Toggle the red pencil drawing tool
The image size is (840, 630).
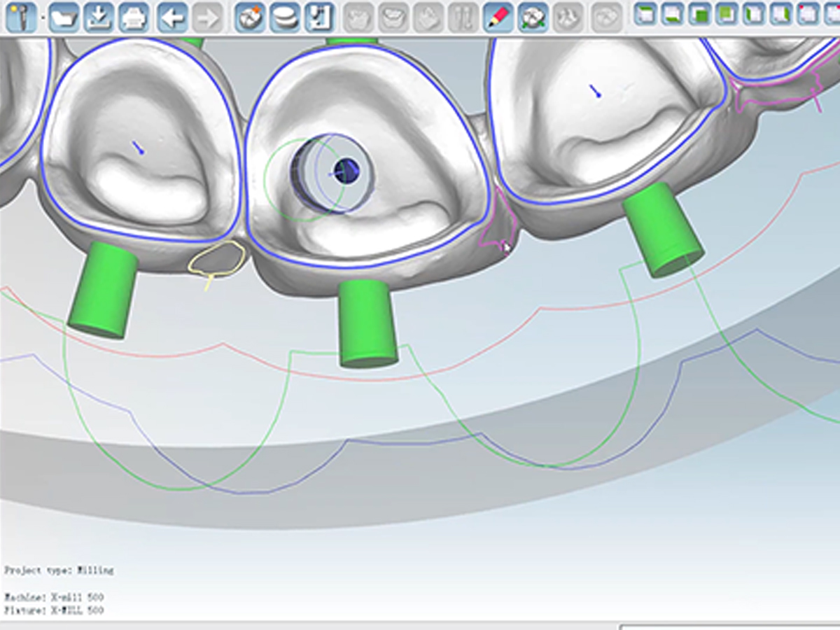coord(498,17)
